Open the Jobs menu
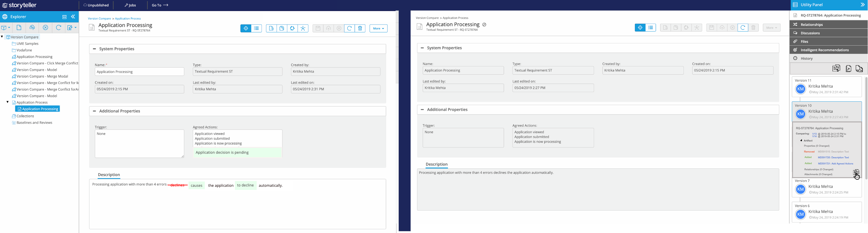 coord(130,5)
